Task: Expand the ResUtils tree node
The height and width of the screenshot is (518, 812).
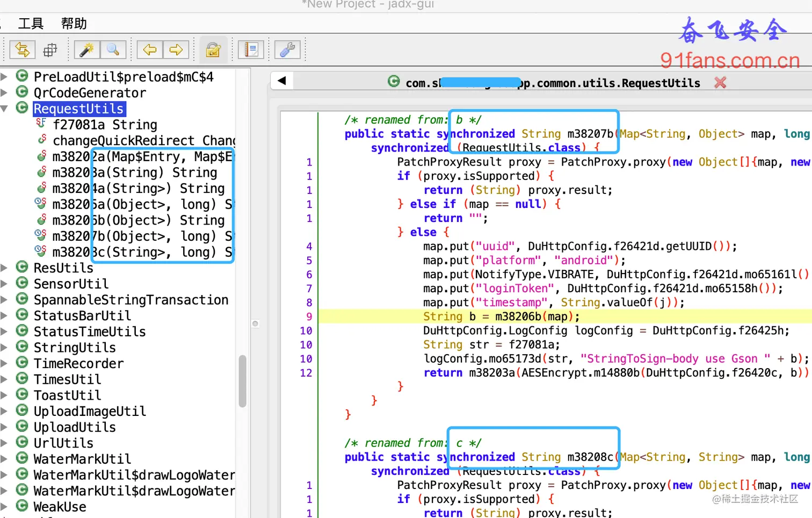Action: click(4, 268)
